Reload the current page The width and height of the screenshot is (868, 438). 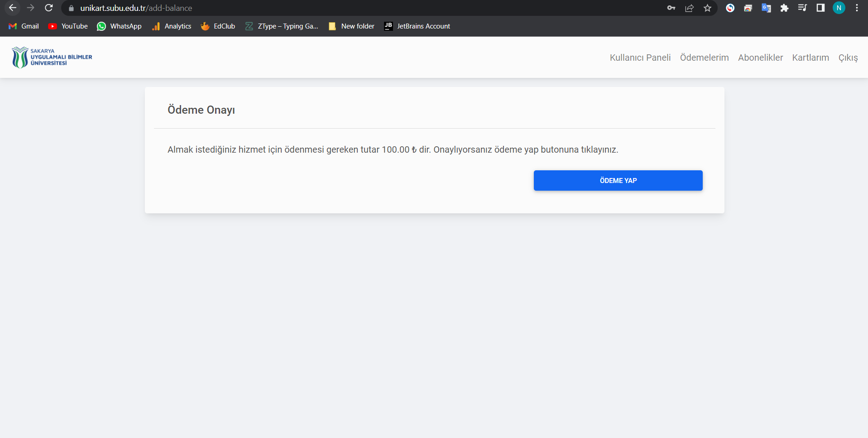pyautogui.click(x=49, y=8)
